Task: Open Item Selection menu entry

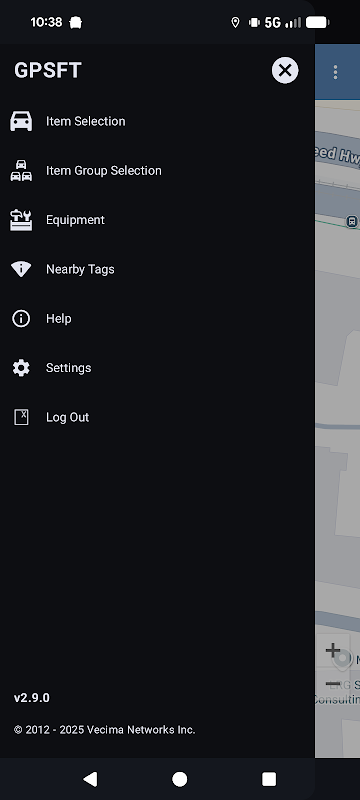Action: pyautogui.click(x=86, y=121)
